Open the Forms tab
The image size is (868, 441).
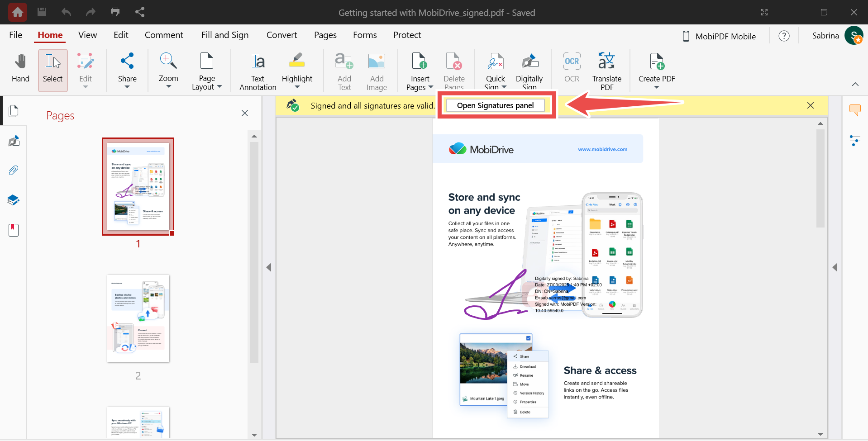tap(365, 35)
